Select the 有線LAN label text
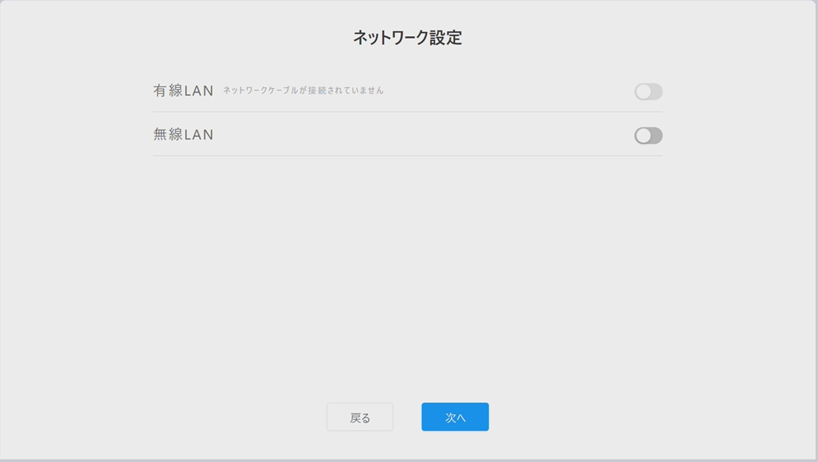This screenshot has width=818, height=462. coord(184,91)
